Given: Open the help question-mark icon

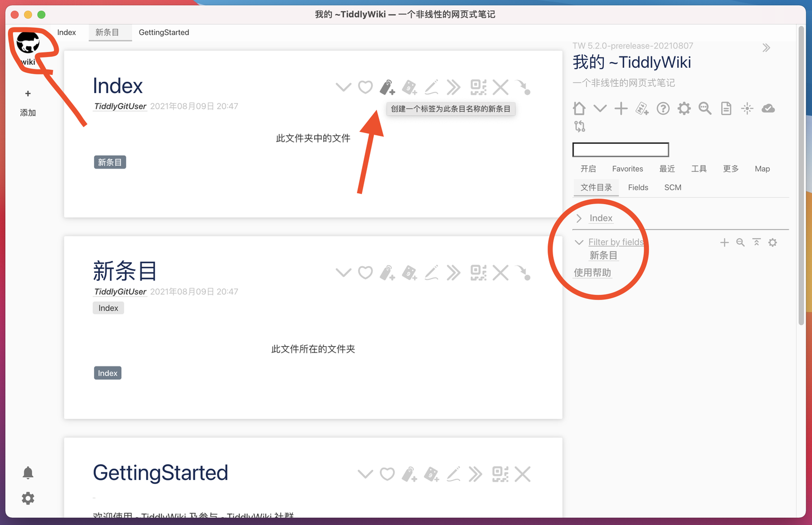Looking at the screenshot, I should click(663, 108).
